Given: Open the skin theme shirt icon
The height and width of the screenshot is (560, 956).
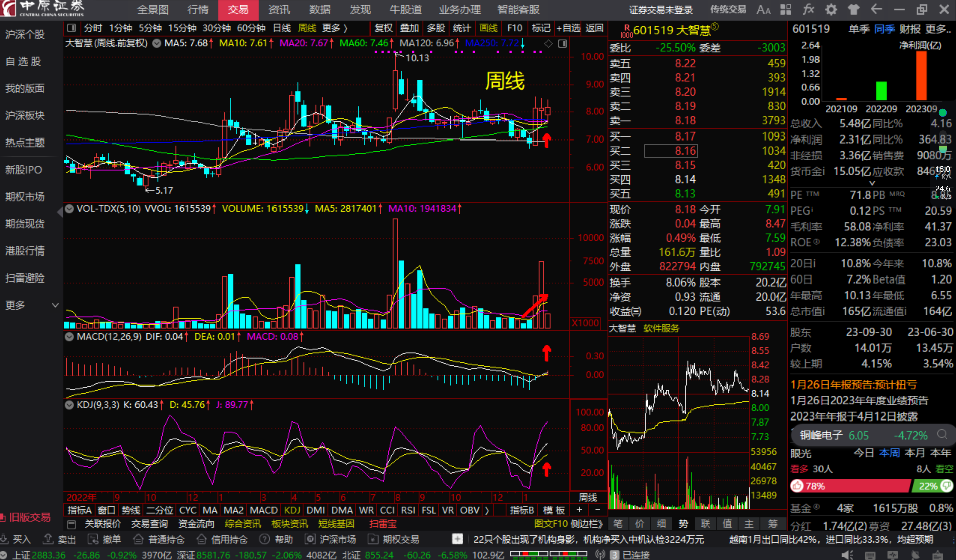Looking at the screenshot, I should click(853, 9).
